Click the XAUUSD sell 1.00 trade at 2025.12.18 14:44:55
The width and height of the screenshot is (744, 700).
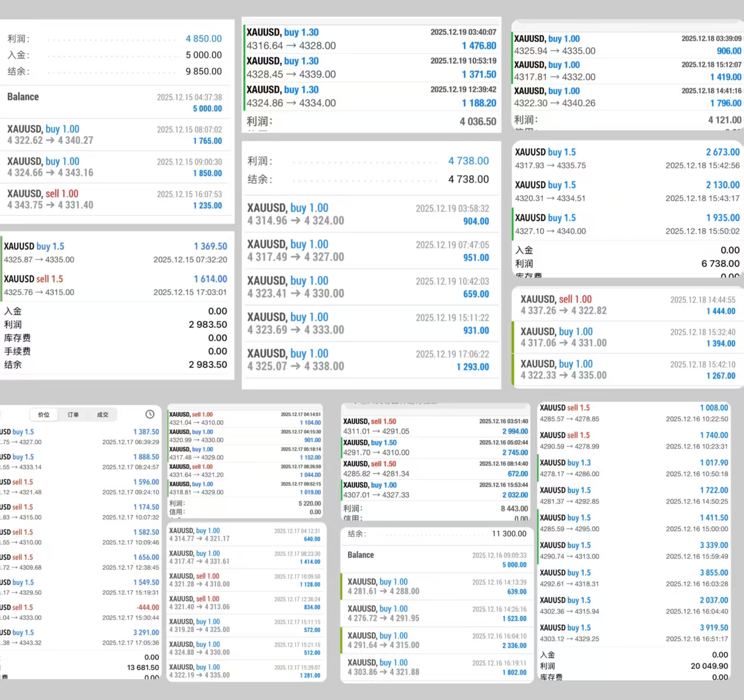[628, 305]
